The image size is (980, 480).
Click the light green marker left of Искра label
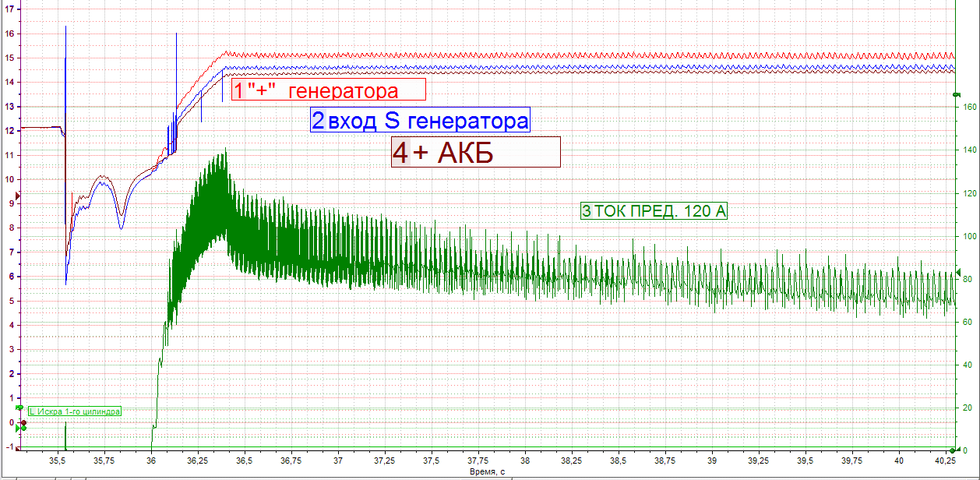(x=19, y=408)
